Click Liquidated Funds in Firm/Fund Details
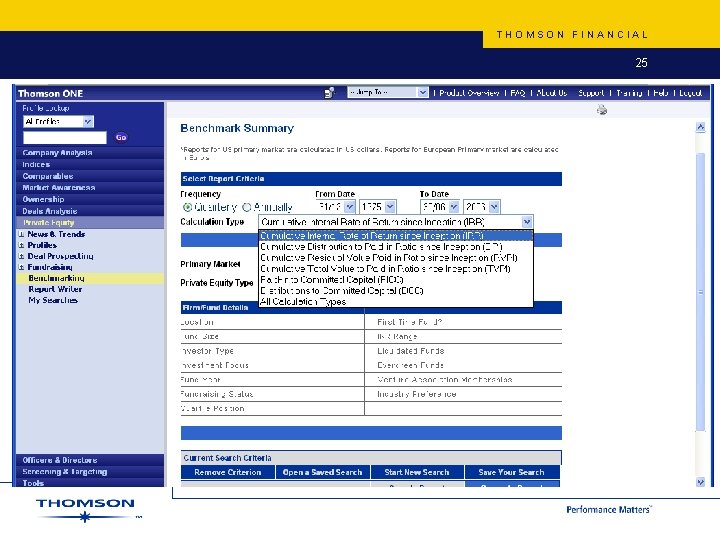 coord(411,351)
